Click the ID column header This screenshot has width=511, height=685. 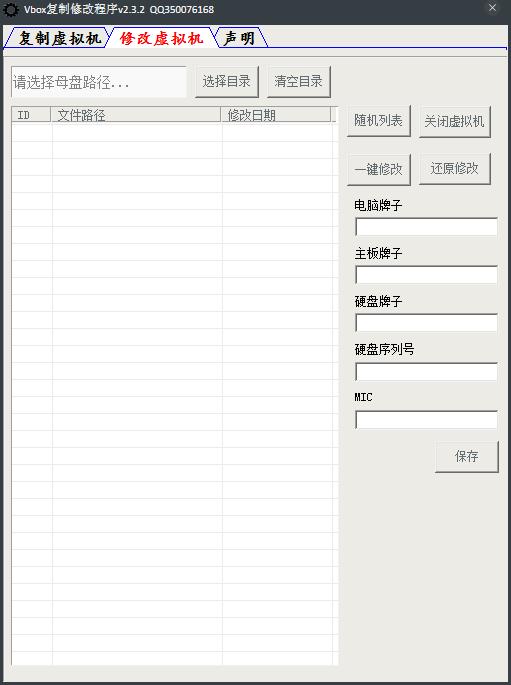(31, 115)
